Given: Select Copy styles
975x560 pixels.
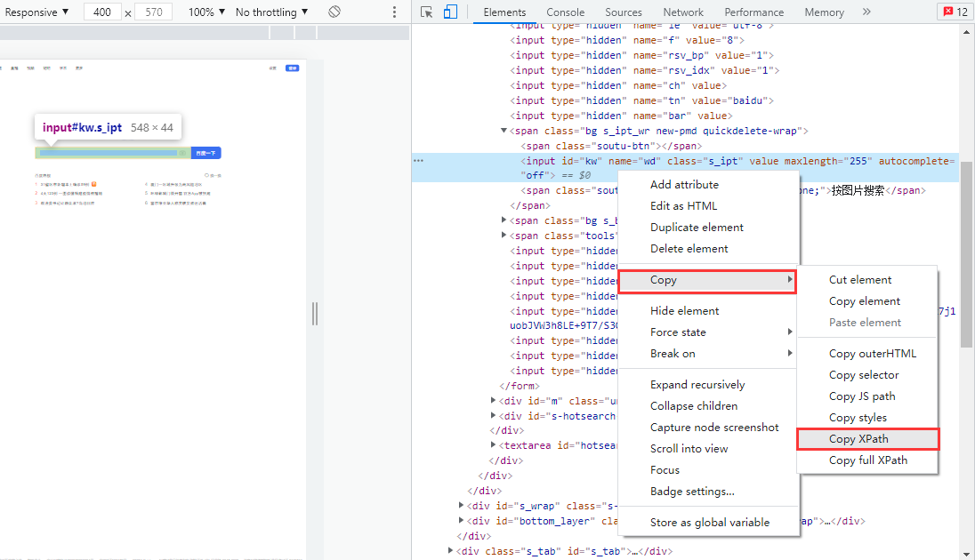Looking at the screenshot, I should tap(866, 418).
